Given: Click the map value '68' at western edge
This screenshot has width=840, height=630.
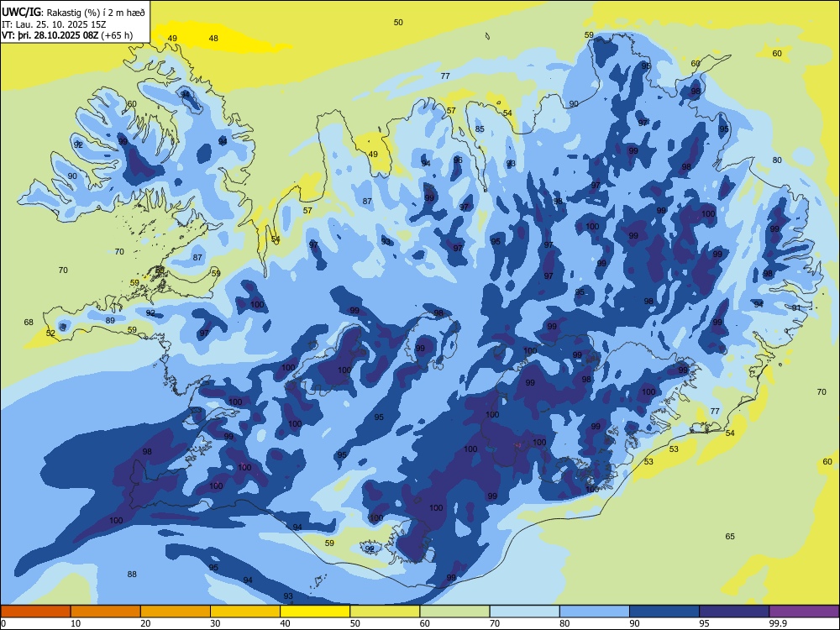Looking at the screenshot, I should tap(29, 322).
